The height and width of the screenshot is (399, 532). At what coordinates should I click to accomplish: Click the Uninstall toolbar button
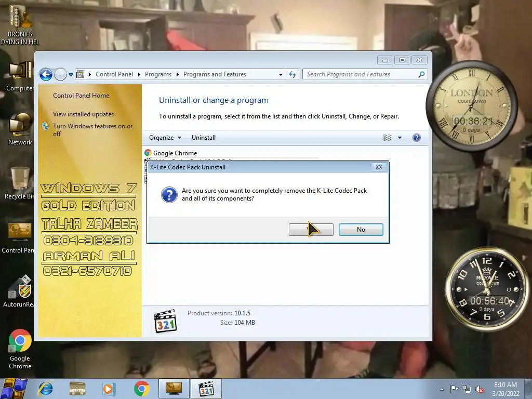(204, 137)
